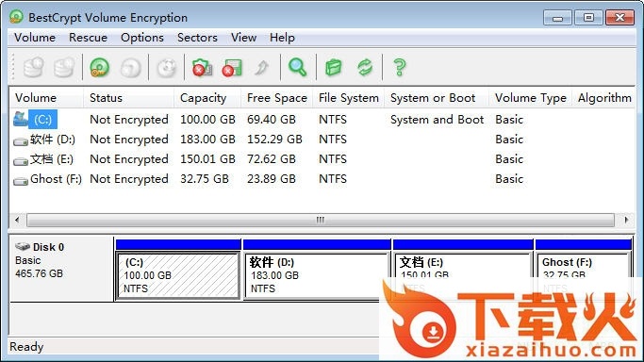Click the drive icon beside 软件 (D:)
Viewport: 644px width, 362px height.
coord(20,141)
